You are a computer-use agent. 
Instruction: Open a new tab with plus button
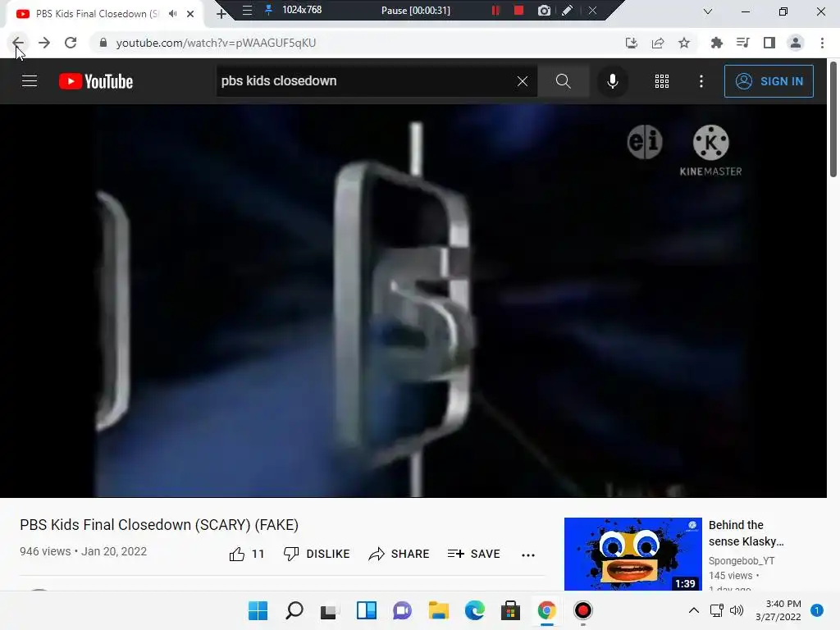coord(221,14)
